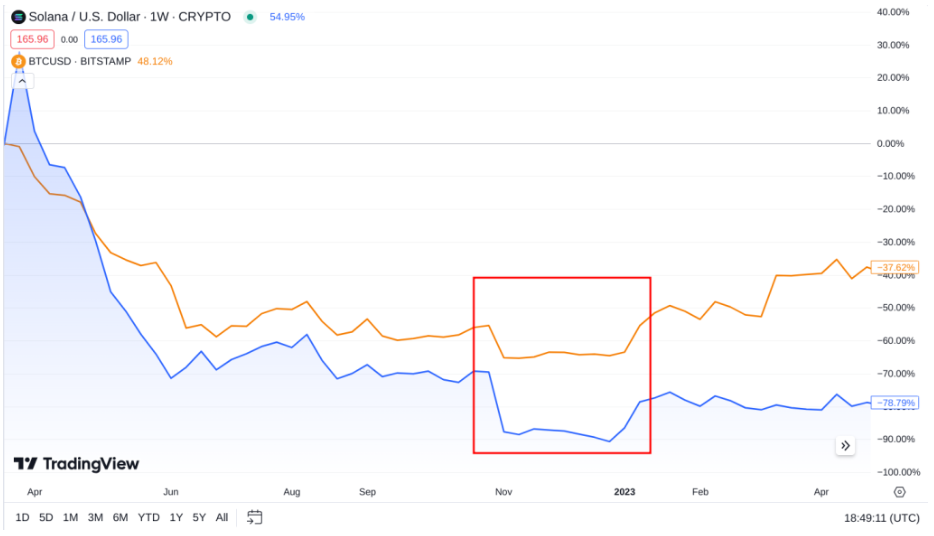
Task: Click the red 165.96 sell price box
Action: 32,39
